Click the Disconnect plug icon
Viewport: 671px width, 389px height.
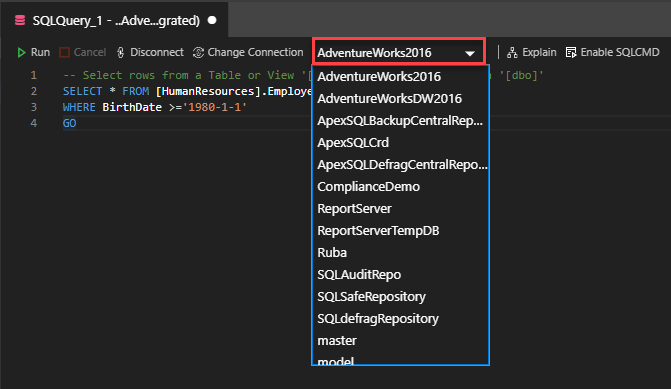[x=121, y=53]
